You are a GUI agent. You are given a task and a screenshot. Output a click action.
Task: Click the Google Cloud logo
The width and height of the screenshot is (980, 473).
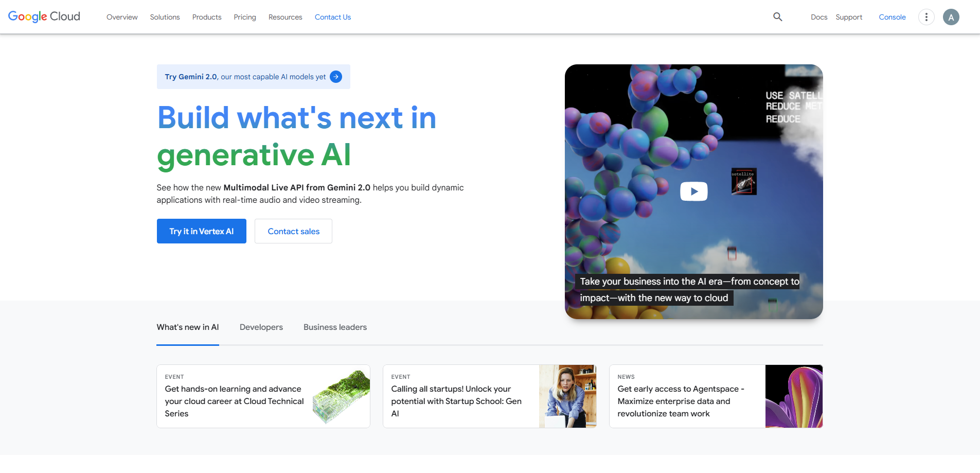click(44, 16)
